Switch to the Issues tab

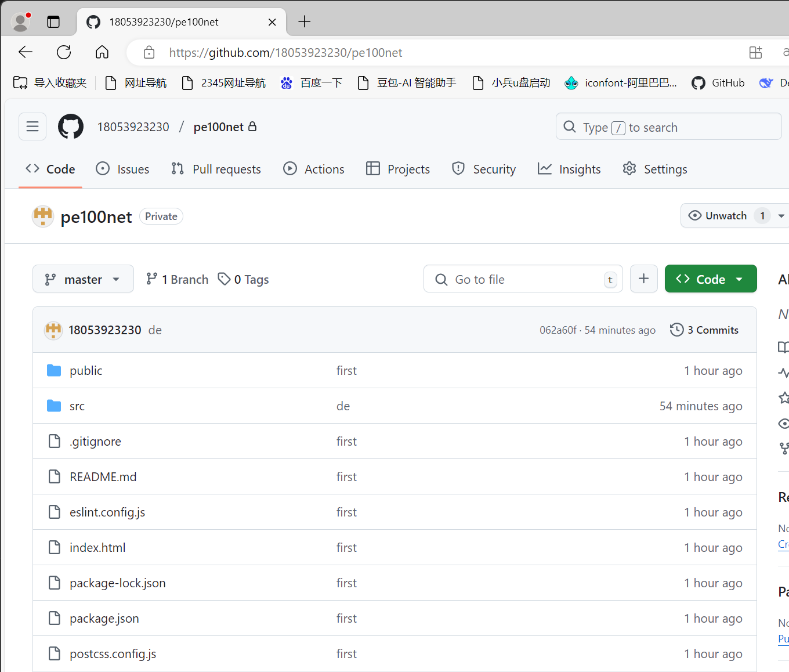click(x=122, y=169)
